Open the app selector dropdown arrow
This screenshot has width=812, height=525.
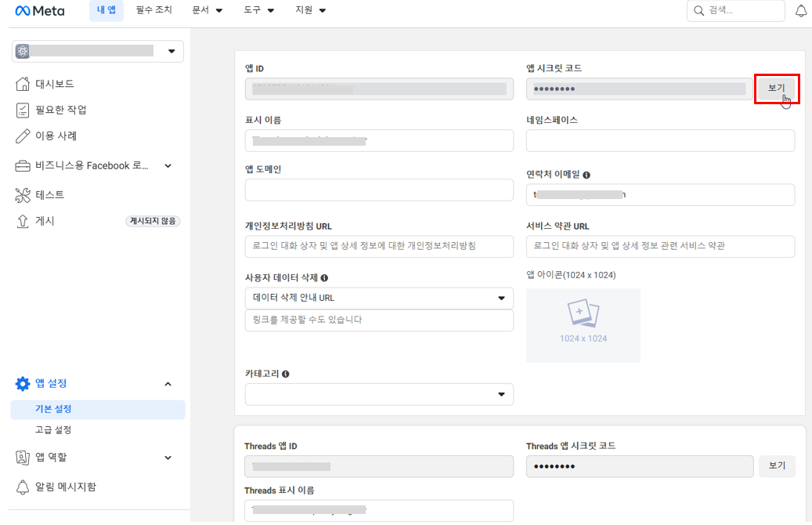point(171,51)
